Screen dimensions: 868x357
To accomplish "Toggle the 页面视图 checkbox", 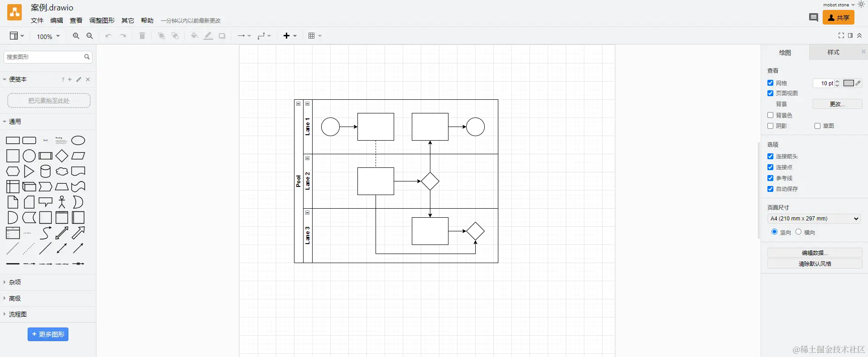I will (x=770, y=93).
